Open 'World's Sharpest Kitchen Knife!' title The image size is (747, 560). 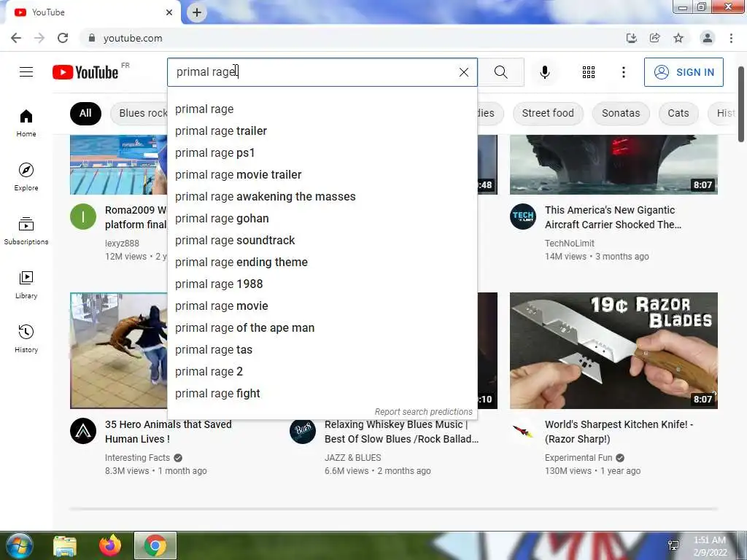[x=619, y=432]
